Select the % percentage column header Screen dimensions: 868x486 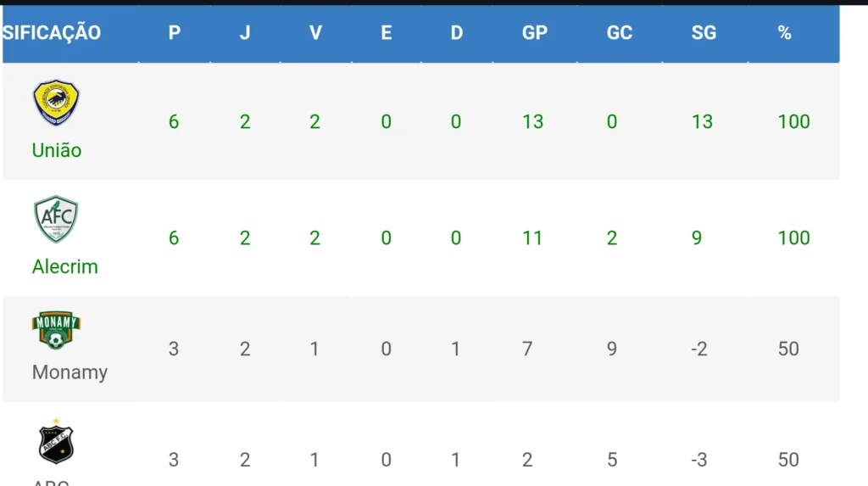pyautogui.click(x=784, y=33)
